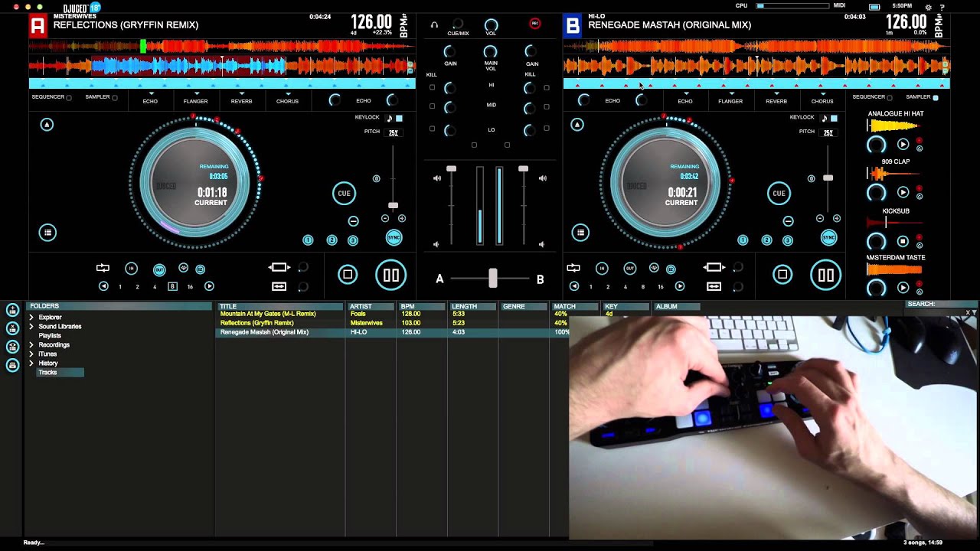Expand the Explorer folder
The height and width of the screenshot is (551, 980).
pyautogui.click(x=31, y=317)
